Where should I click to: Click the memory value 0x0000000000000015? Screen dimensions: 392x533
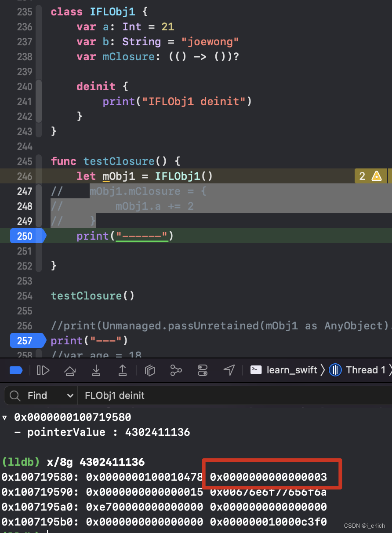click(145, 492)
